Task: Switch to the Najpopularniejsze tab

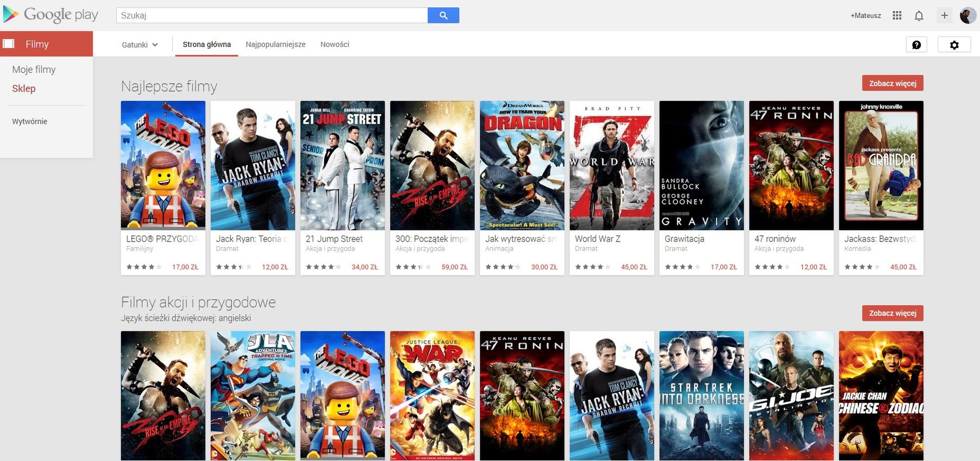Action: 276,45
